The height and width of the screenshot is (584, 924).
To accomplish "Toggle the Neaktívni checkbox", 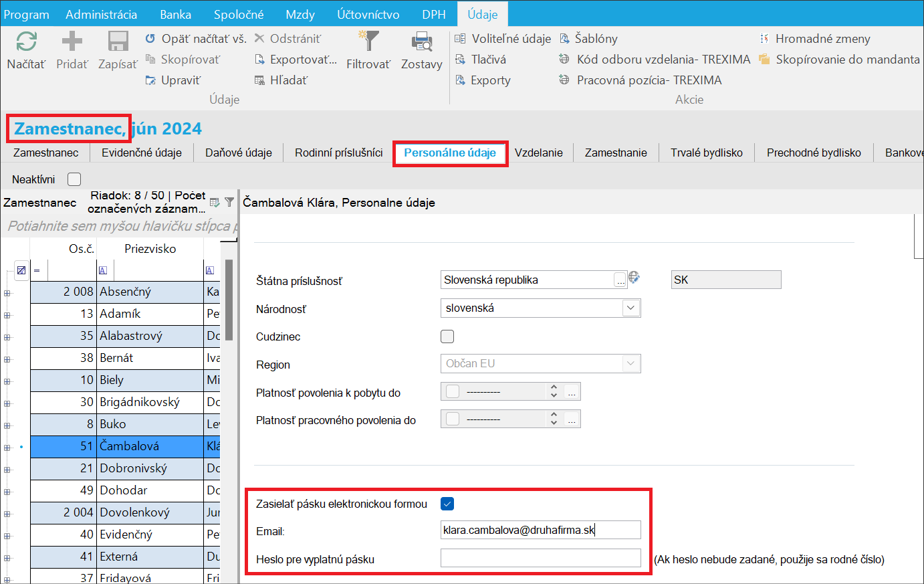I will coord(74,179).
